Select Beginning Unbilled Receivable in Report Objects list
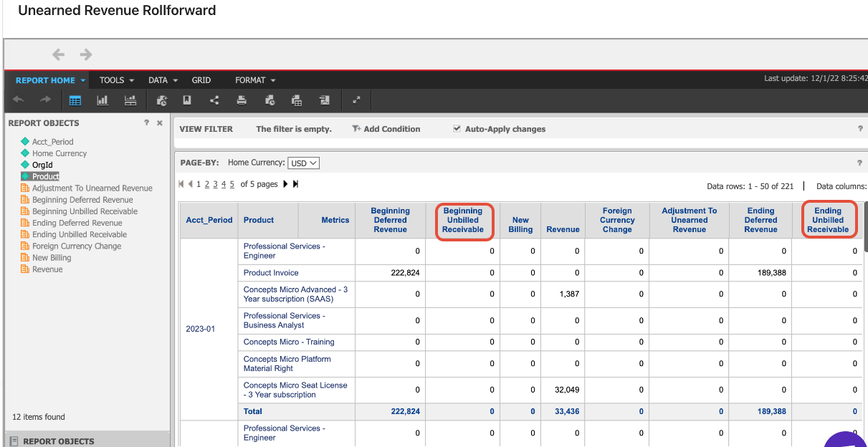This screenshot has width=868, height=447. click(x=85, y=211)
